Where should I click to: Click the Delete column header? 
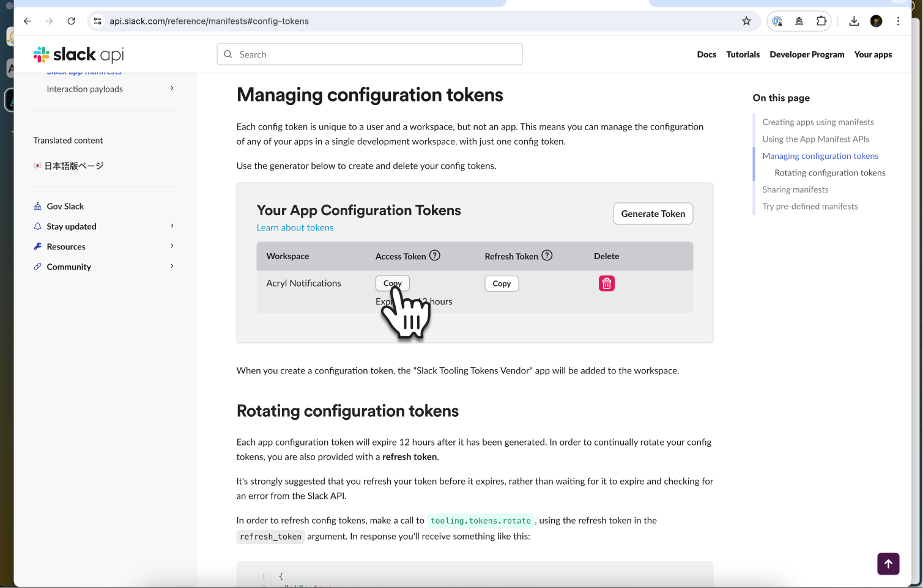(606, 256)
